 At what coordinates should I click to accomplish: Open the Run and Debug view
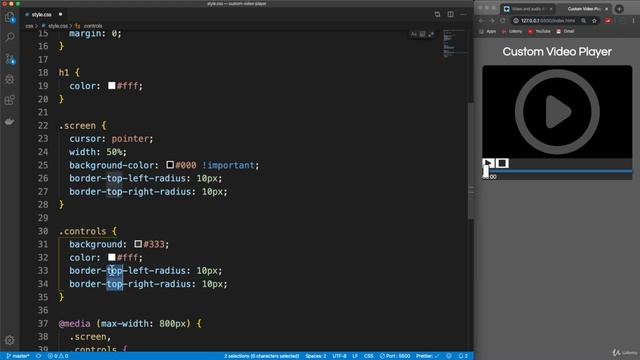(10, 79)
